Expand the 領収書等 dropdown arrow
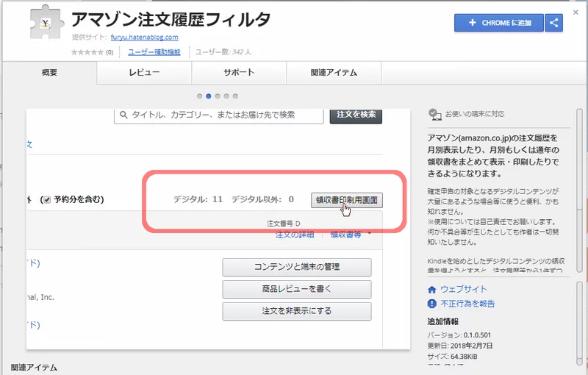The image size is (588, 375). point(369,233)
